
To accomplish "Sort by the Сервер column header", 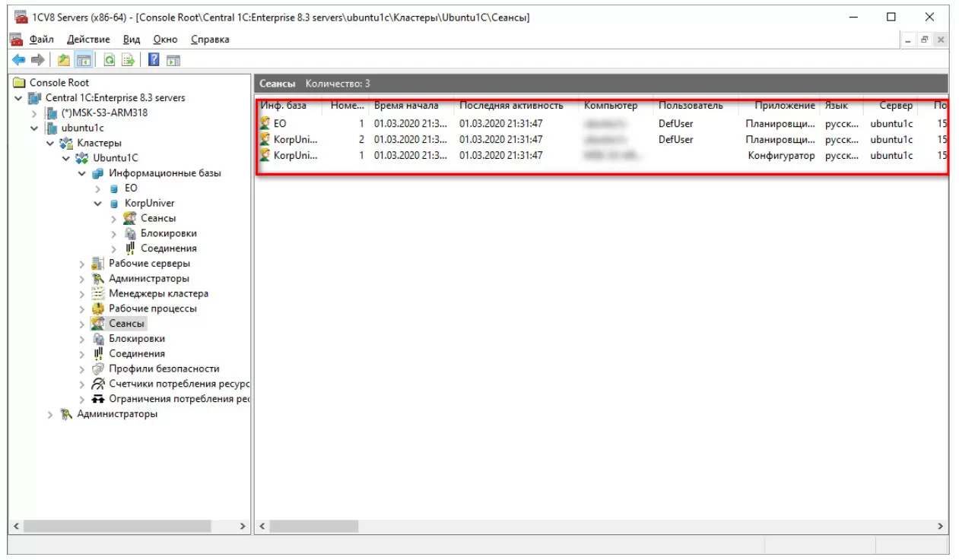I will click(891, 106).
